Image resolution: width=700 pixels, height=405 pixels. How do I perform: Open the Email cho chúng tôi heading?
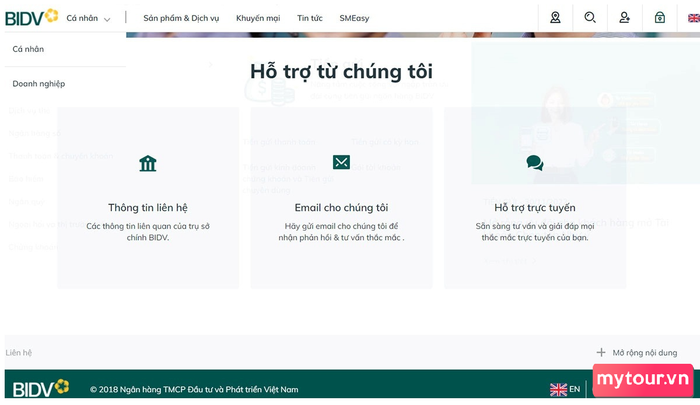(342, 208)
